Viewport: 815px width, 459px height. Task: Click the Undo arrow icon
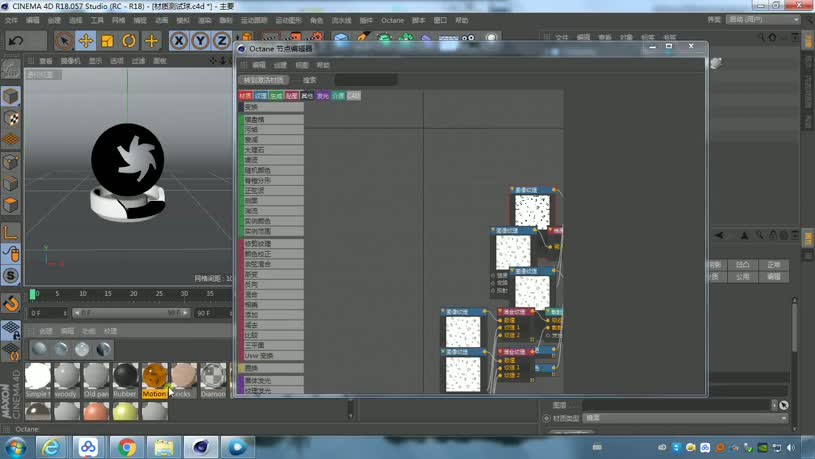(16, 41)
